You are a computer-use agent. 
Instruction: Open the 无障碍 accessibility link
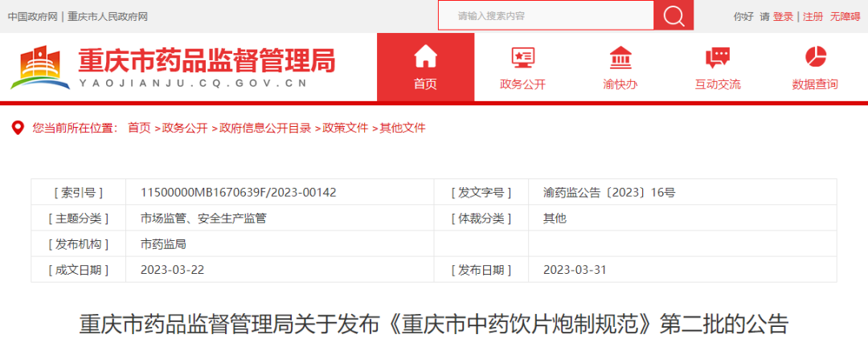tap(845, 17)
